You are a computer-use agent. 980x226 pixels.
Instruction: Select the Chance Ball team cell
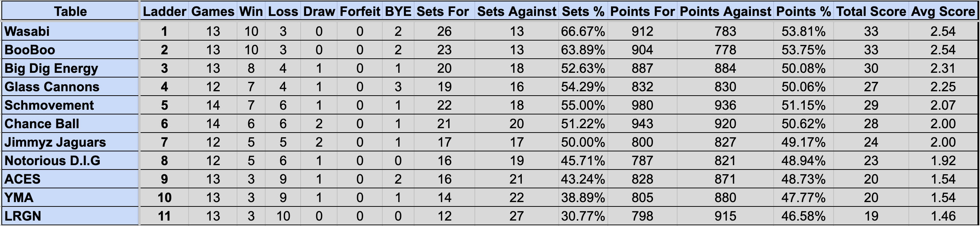click(70, 124)
